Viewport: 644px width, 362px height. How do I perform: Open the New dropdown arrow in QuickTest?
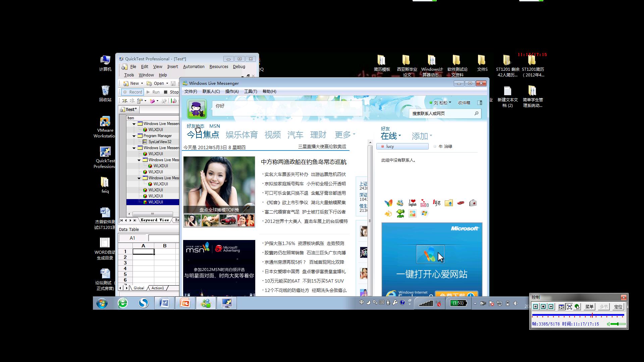(142, 83)
